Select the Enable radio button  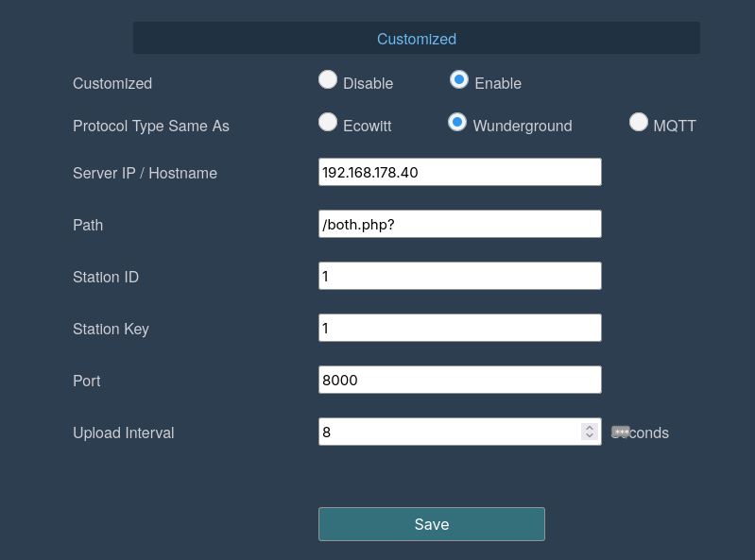(459, 80)
